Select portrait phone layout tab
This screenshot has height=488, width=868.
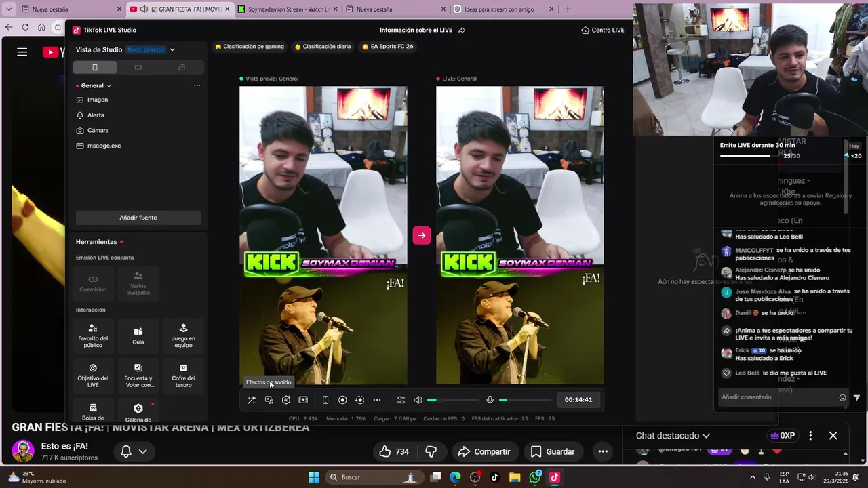pos(95,67)
